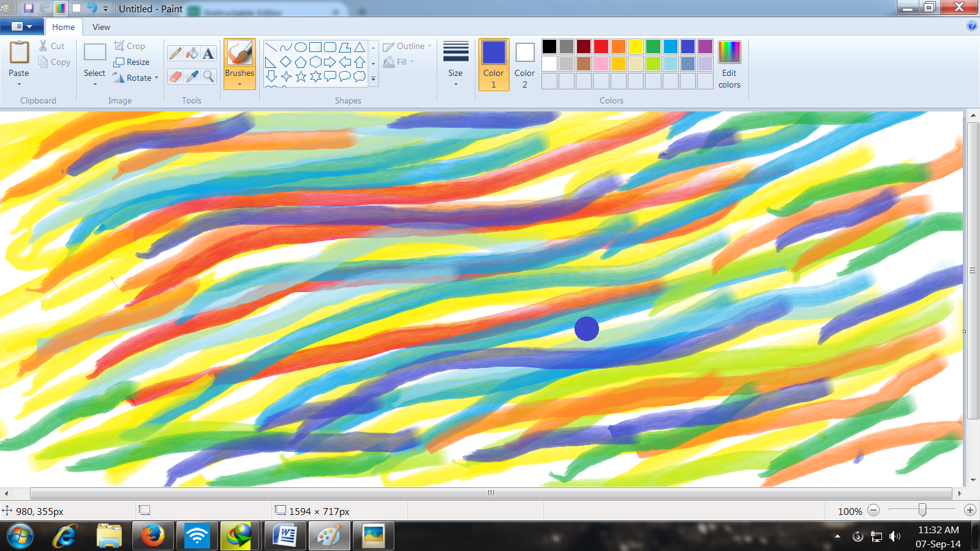Open the Select options dropdown
This screenshot has width=980, height=551.
[95, 84]
